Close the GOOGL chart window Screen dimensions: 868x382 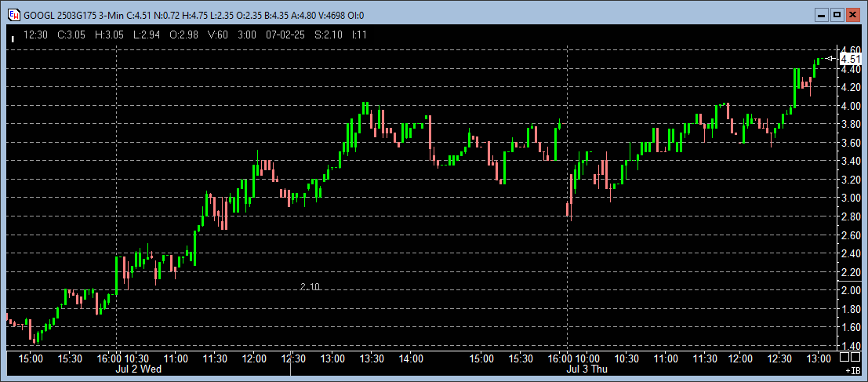point(852,15)
